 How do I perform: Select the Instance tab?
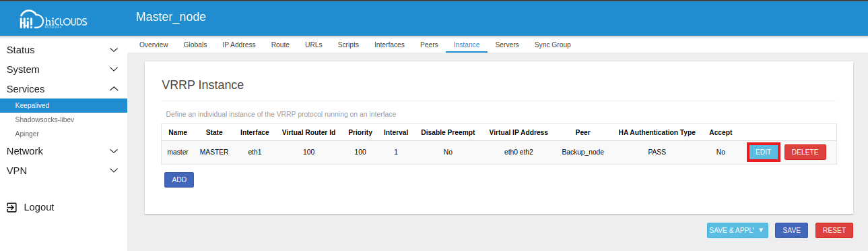click(x=467, y=45)
